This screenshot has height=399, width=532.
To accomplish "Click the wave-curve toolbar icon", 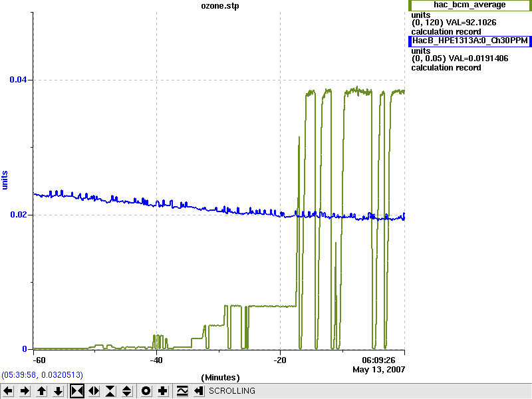I will pyautogui.click(x=182, y=391).
